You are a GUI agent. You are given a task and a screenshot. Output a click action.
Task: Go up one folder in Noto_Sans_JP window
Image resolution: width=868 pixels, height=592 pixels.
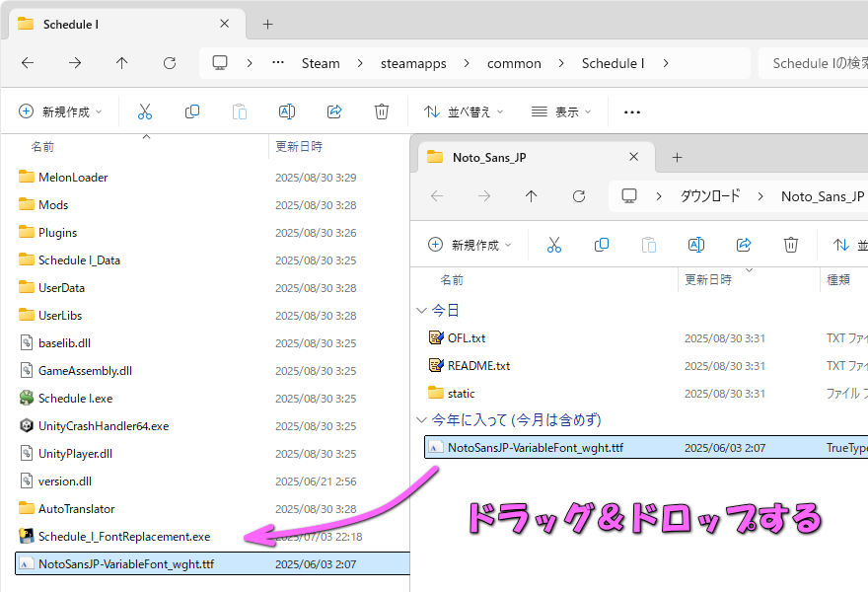pyautogui.click(x=532, y=196)
